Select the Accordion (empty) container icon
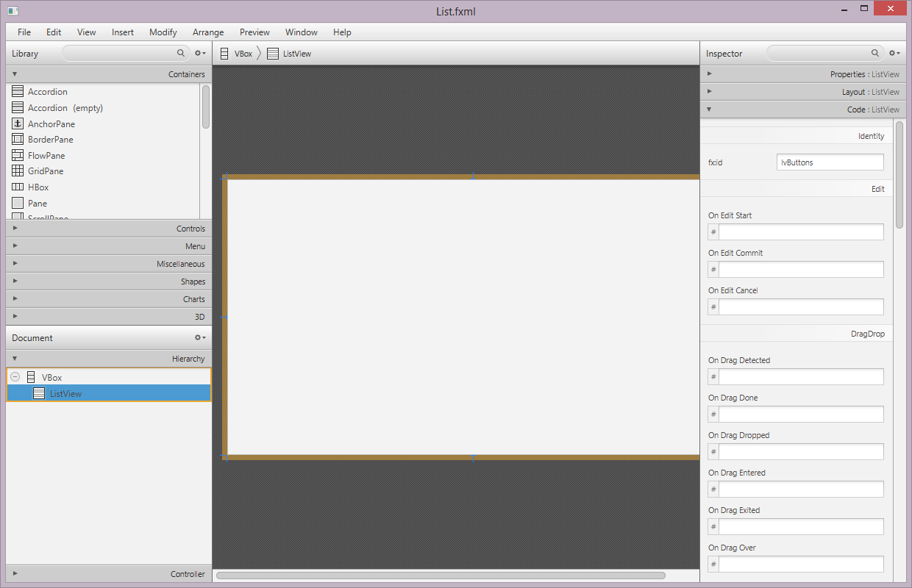Screen dimensions: 912x588 (x=18, y=107)
